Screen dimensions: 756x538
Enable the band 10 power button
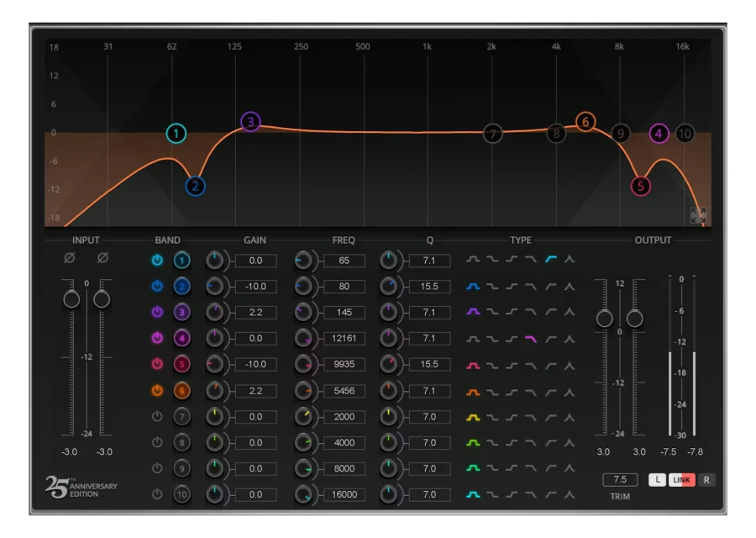(x=157, y=494)
